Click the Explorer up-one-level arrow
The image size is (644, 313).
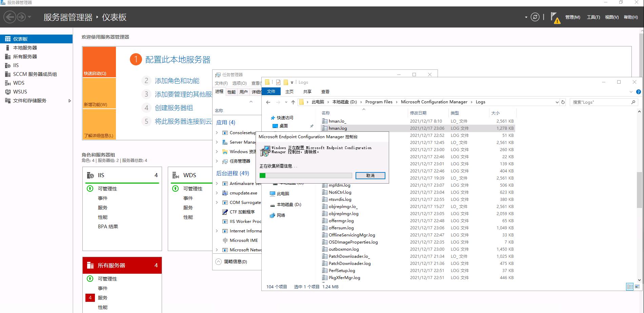(293, 102)
